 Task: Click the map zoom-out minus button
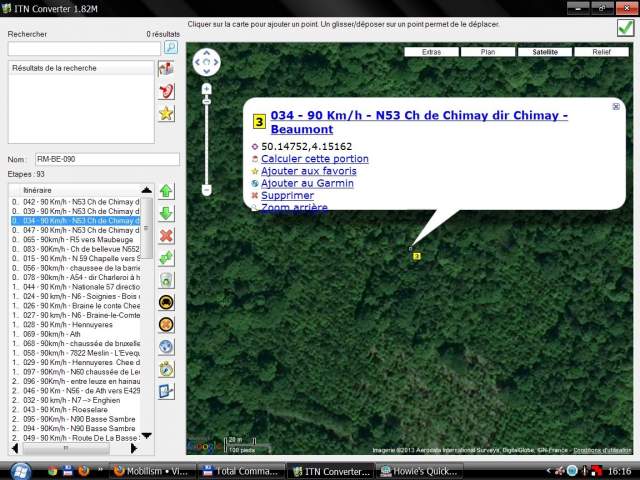tap(206, 190)
